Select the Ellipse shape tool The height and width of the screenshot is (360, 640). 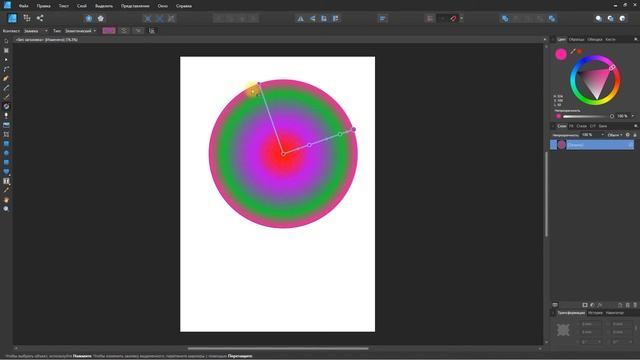[6, 153]
